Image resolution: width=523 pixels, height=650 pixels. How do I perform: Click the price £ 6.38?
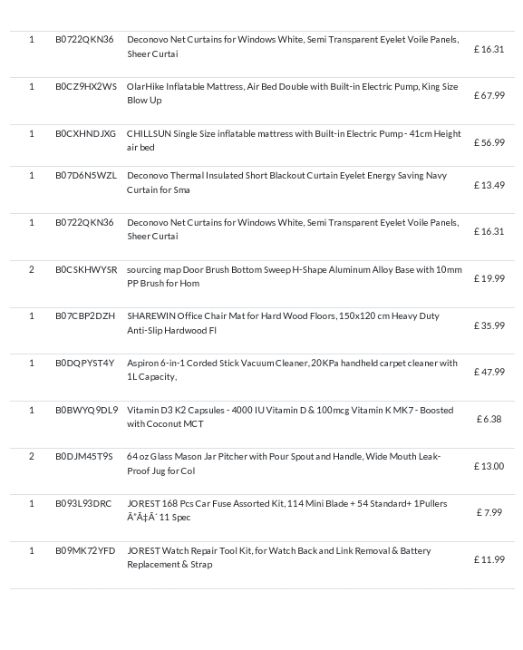click(489, 419)
